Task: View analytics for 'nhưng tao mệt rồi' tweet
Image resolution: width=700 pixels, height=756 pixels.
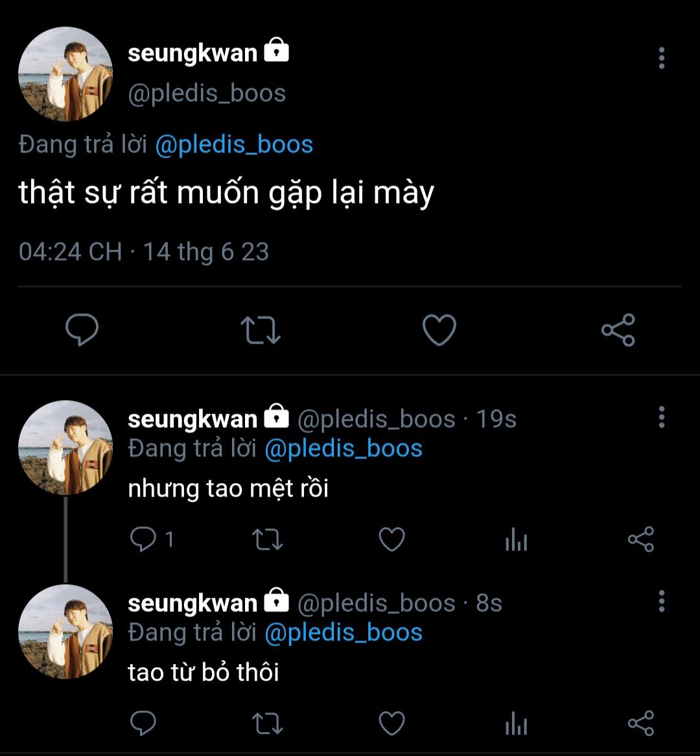Action: (516, 539)
